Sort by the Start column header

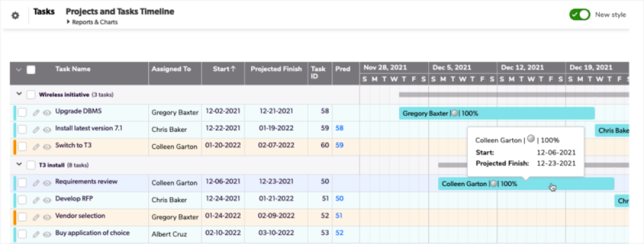tap(224, 69)
